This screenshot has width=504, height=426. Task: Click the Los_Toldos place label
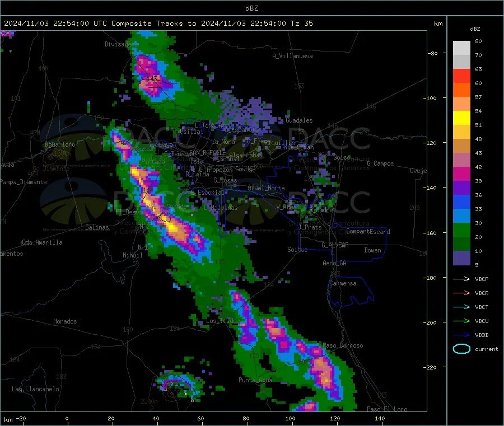[222, 321]
